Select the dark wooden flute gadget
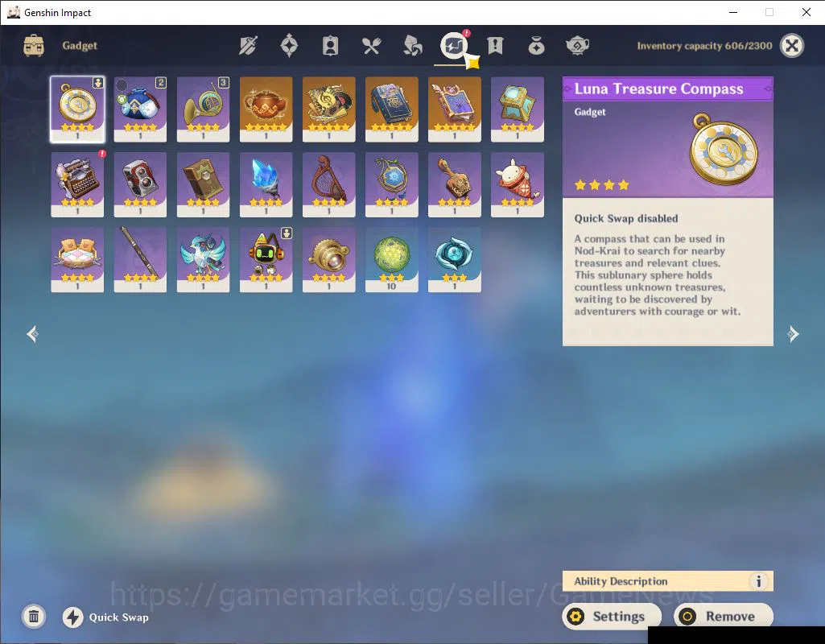825x644 pixels. click(x=140, y=260)
